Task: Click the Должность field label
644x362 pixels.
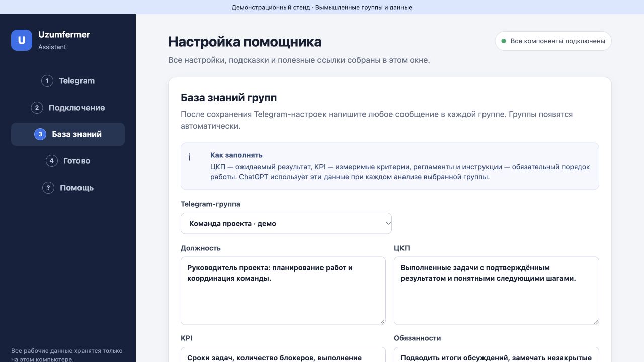Action: tap(201, 248)
